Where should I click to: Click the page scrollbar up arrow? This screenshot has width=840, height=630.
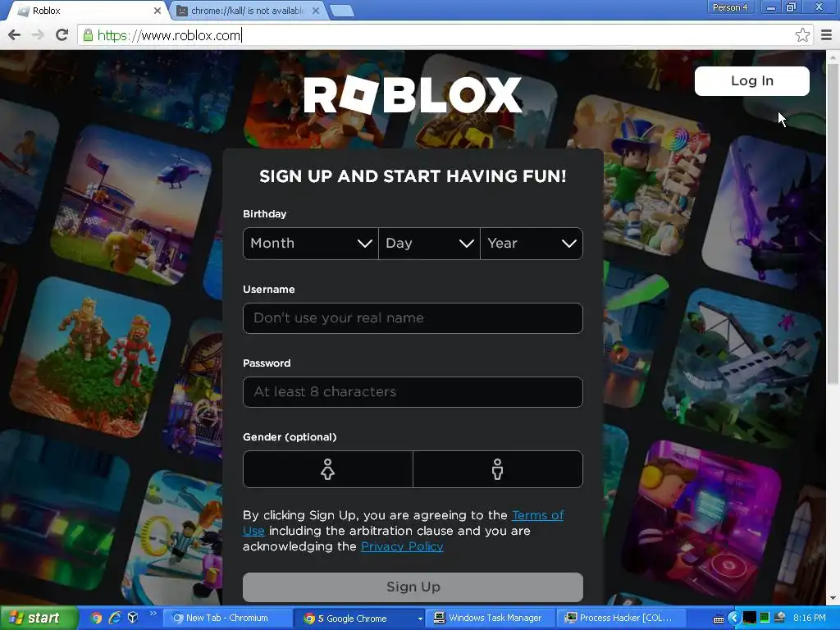click(x=833, y=56)
